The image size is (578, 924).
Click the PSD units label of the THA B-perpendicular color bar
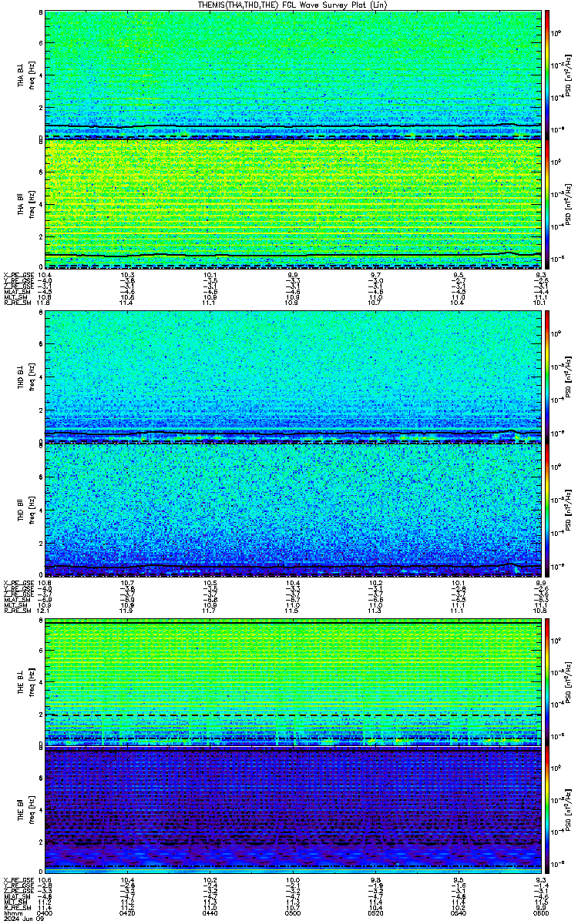[569, 74]
